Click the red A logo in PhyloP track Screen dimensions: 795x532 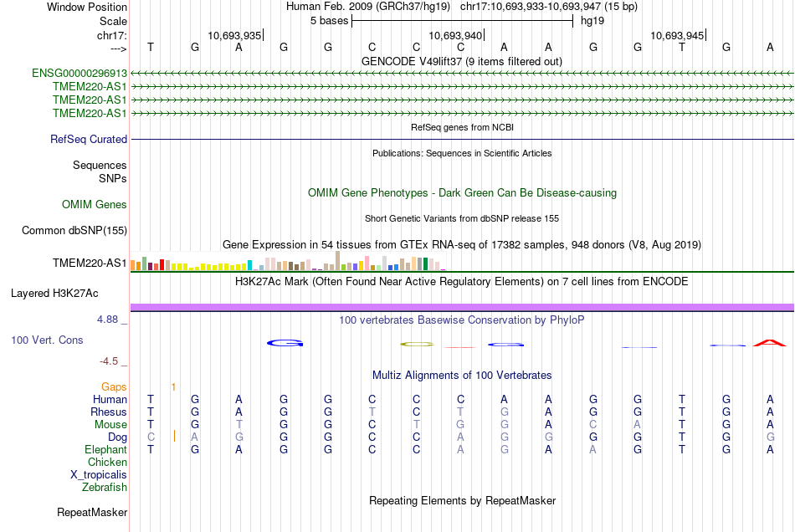(x=770, y=343)
